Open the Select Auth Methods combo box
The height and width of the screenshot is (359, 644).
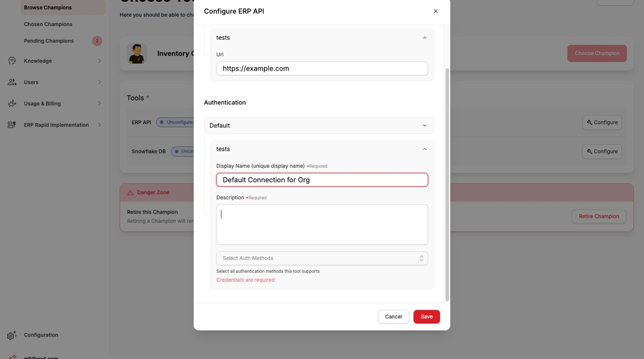[322, 258]
